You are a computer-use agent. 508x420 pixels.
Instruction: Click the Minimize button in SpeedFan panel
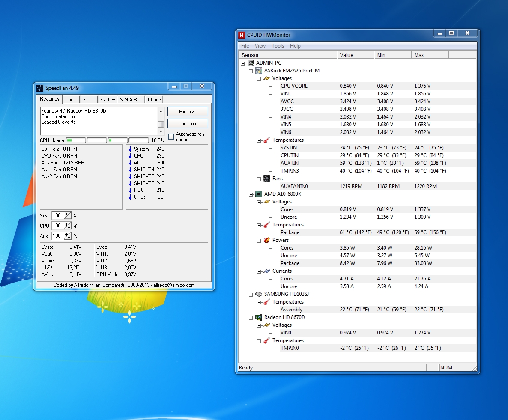click(x=188, y=112)
